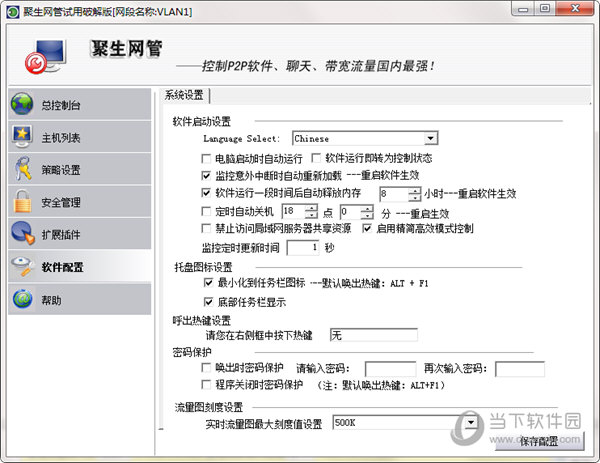Viewport: 600px width, 463px height.
Task: Click the plugin icon for 扩展插件
Action: coord(23,233)
